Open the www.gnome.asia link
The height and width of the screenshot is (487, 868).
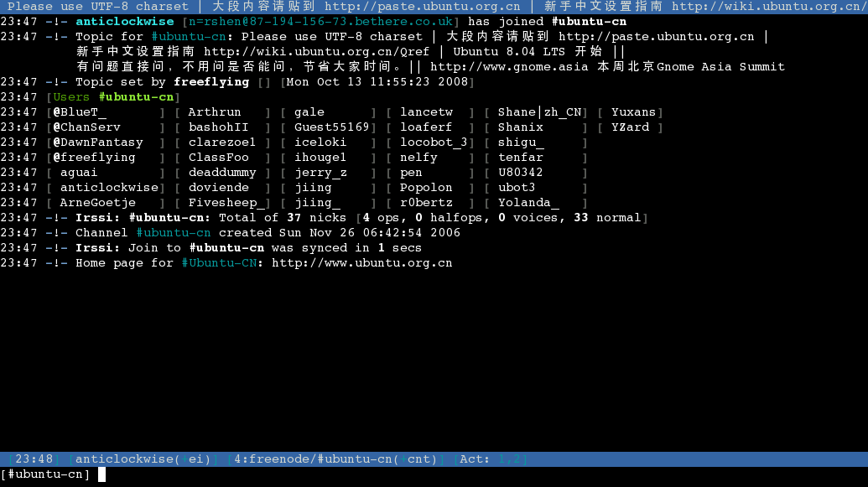(x=509, y=67)
